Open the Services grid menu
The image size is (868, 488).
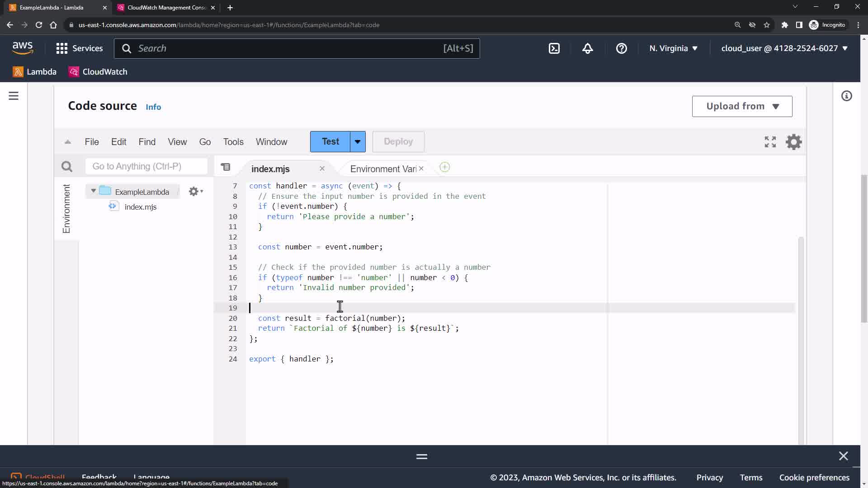62,48
